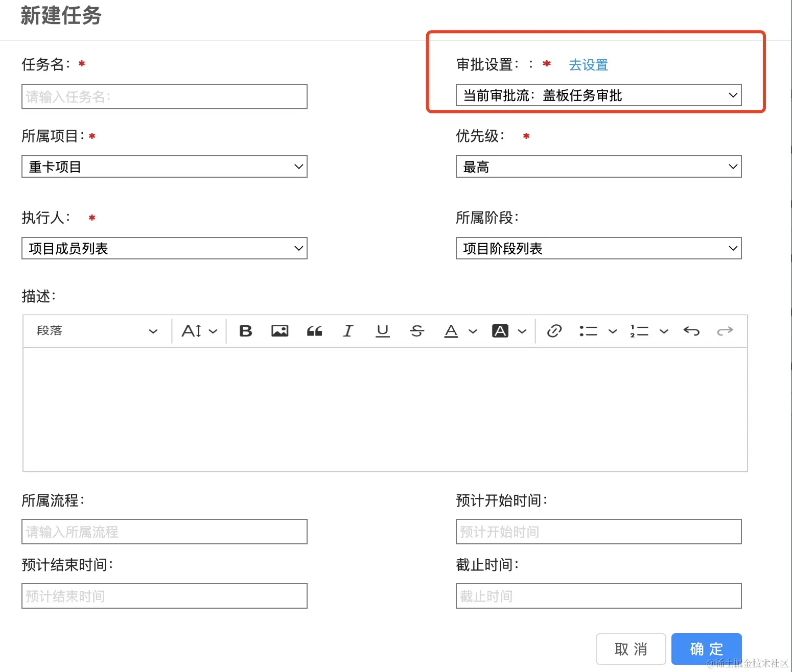Open the 段落 paragraph style dropdown

click(x=97, y=331)
